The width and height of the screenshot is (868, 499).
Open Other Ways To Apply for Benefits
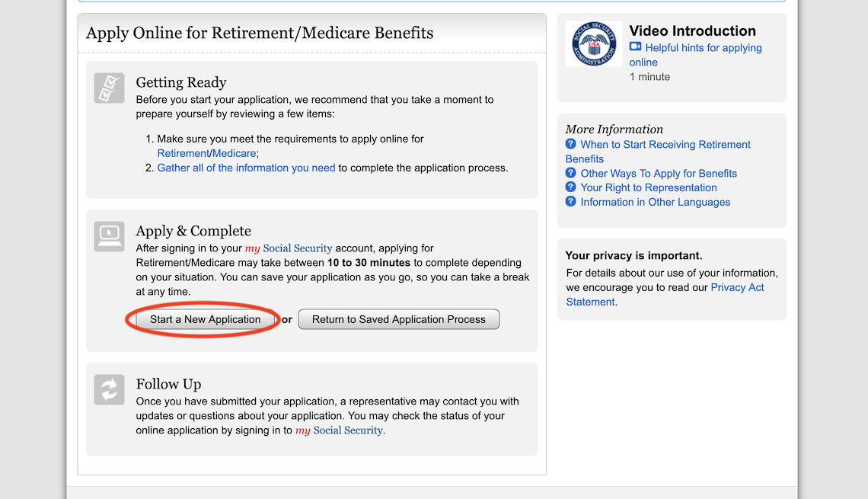(659, 173)
